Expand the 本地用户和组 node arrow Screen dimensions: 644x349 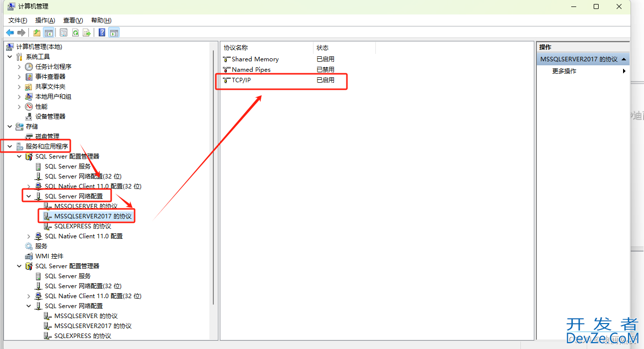pyautogui.click(x=19, y=96)
